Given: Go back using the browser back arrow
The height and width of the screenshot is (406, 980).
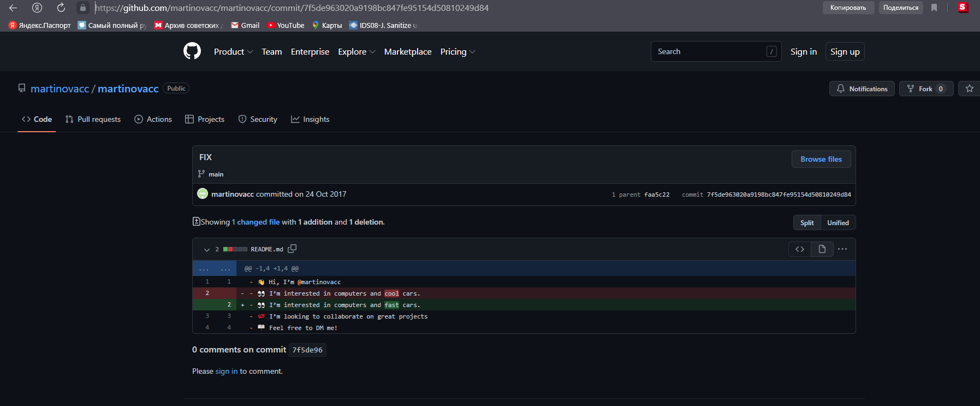Looking at the screenshot, I should (13, 8).
